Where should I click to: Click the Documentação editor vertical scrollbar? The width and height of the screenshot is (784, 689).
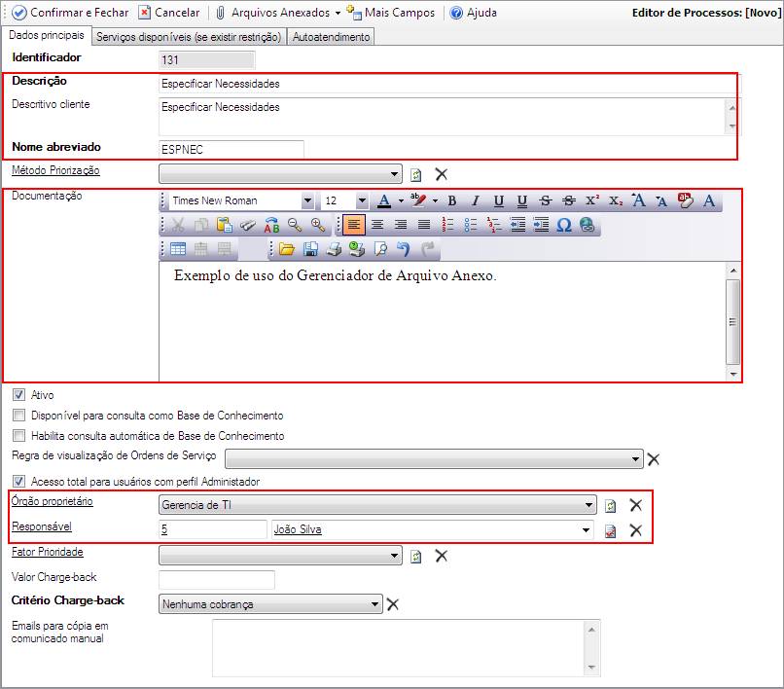pos(733,322)
